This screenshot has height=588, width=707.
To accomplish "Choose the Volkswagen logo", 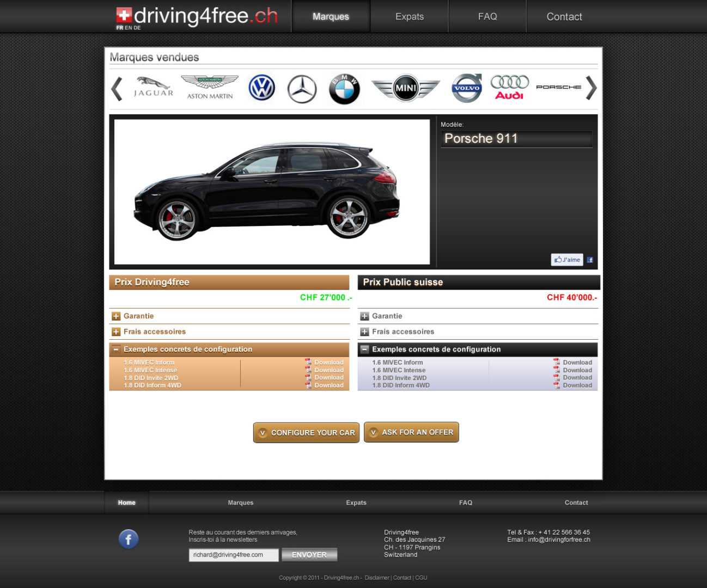I will pos(262,88).
